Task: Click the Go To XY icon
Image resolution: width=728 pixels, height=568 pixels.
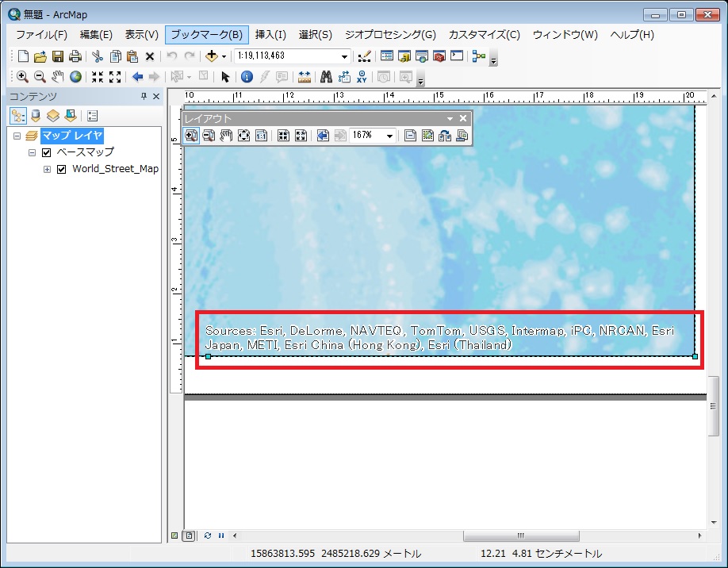Action: [362, 77]
